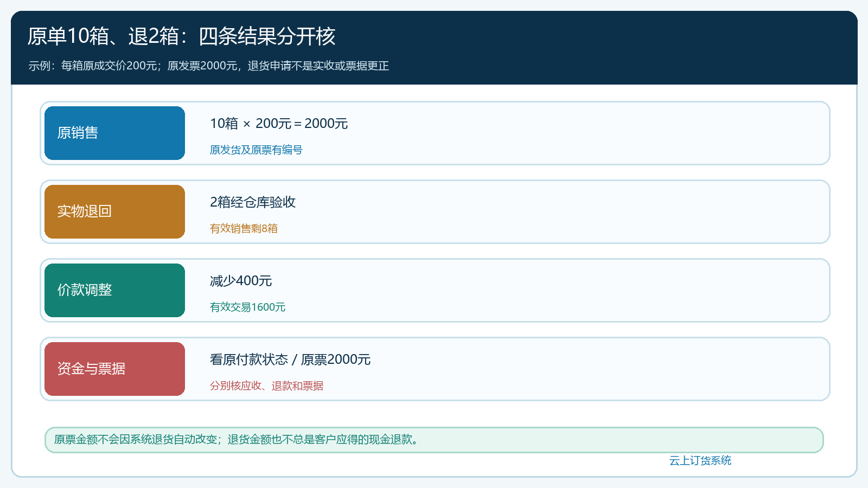This screenshot has height=488, width=868.
Task: Click the green banner about 原票金额不会因系统退货自动改变
Action: [x=434, y=440]
